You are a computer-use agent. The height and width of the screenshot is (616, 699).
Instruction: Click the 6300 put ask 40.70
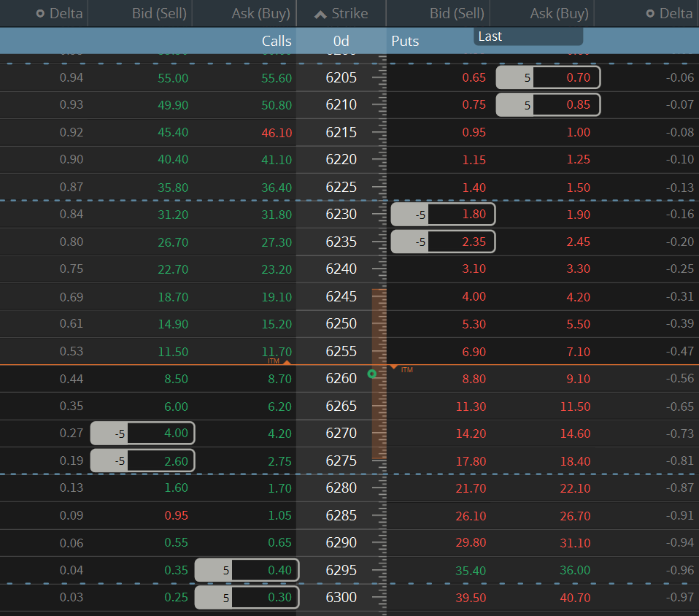(x=575, y=598)
